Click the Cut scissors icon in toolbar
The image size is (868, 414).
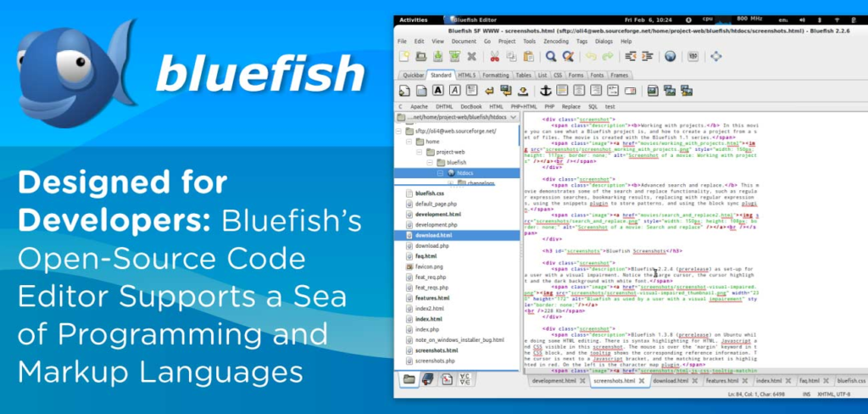pos(494,57)
